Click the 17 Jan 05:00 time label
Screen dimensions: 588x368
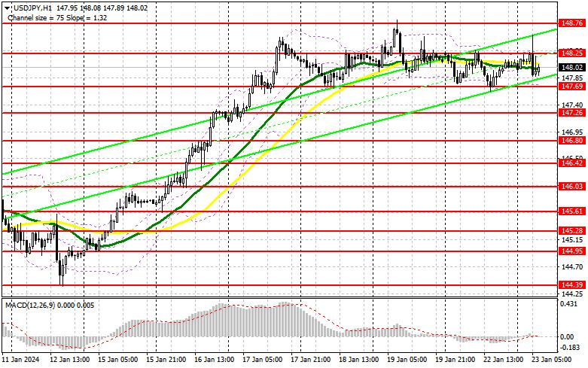tap(262, 360)
